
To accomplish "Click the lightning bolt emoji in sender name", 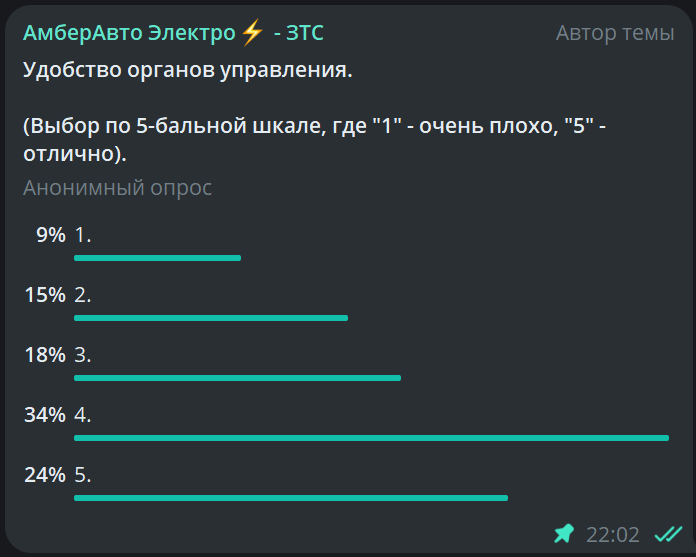I will click(252, 33).
